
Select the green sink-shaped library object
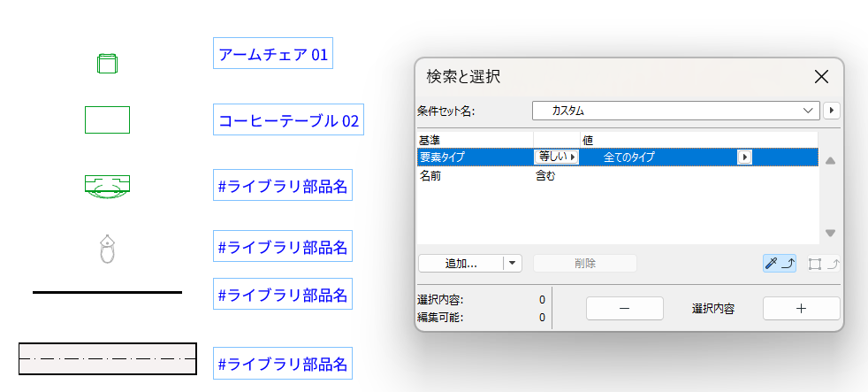(x=107, y=187)
